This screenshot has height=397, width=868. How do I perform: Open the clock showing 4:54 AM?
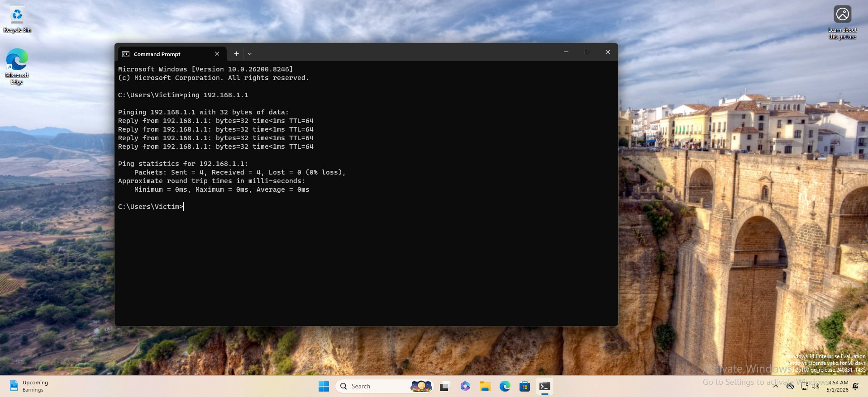click(837, 386)
